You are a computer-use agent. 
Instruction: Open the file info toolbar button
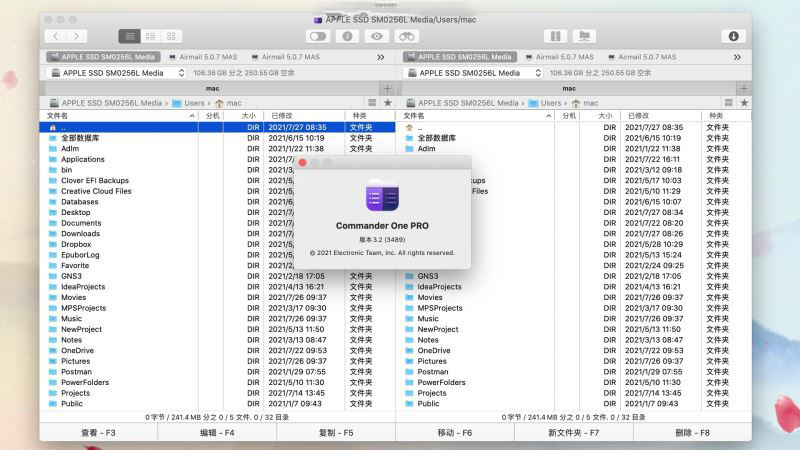tap(347, 36)
